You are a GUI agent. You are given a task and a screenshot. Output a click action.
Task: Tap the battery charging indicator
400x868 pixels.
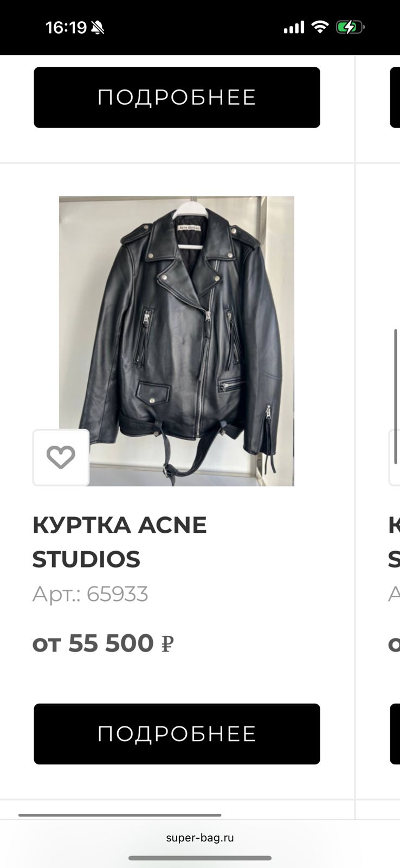click(350, 26)
